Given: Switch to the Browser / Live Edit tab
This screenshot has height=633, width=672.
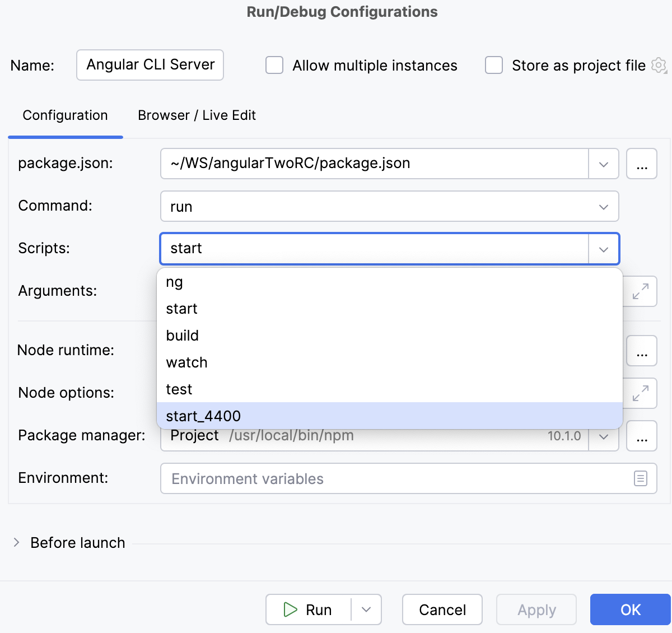Looking at the screenshot, I should (197, 115).
